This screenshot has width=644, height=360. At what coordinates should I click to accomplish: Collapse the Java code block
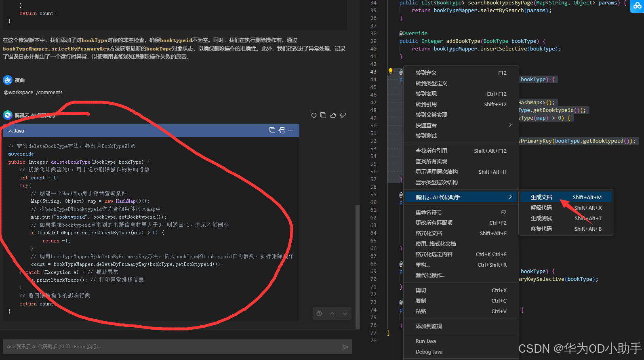coord(11,131)
